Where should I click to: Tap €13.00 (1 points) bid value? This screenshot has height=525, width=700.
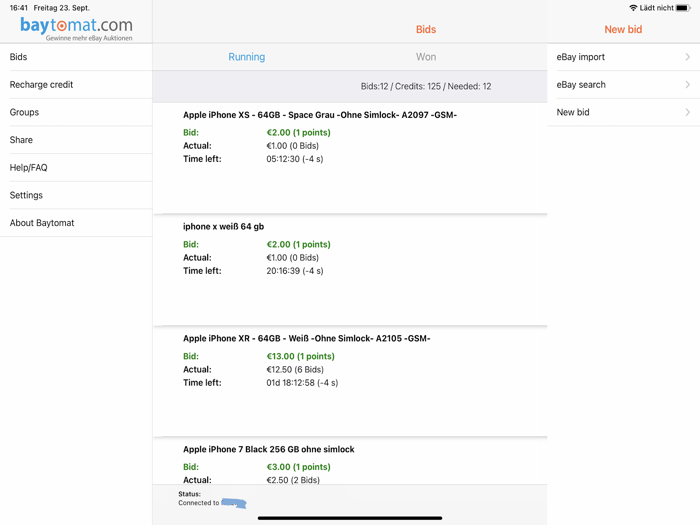coord(300,356)
